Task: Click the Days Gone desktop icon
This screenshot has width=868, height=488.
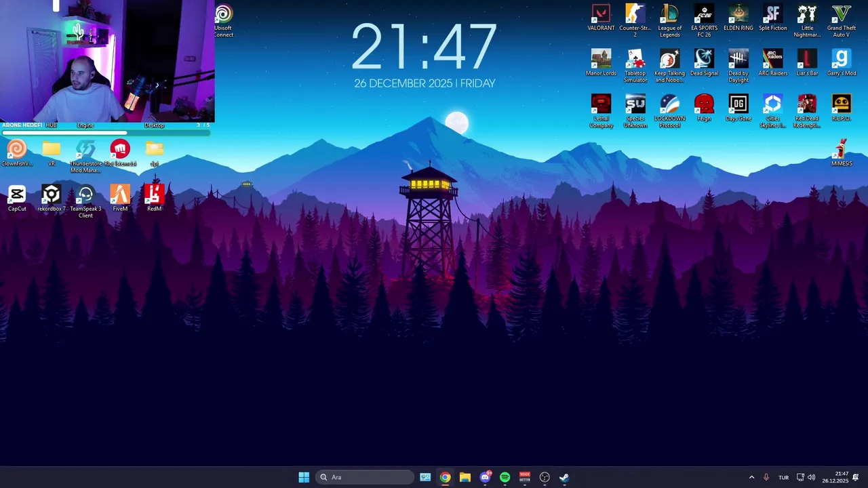Action: (738, 108)
